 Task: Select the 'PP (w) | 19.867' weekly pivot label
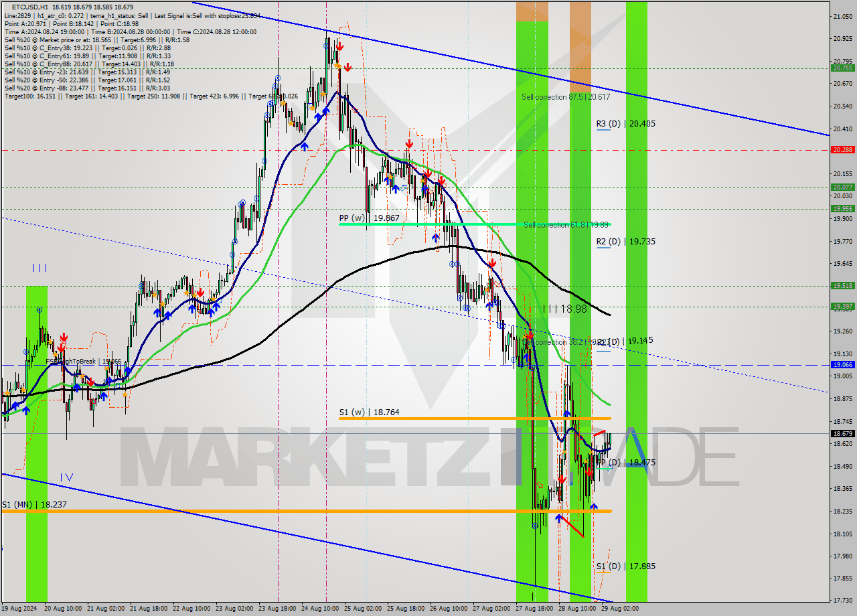point(369,218)
